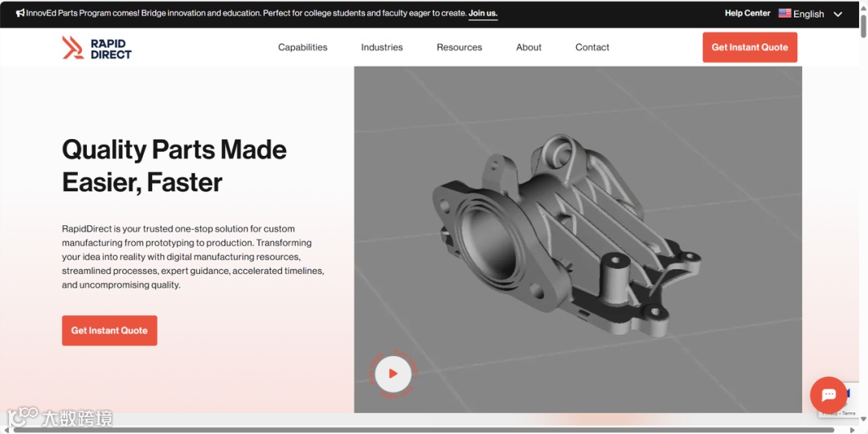Open the Industries menu

pos(382,47)
